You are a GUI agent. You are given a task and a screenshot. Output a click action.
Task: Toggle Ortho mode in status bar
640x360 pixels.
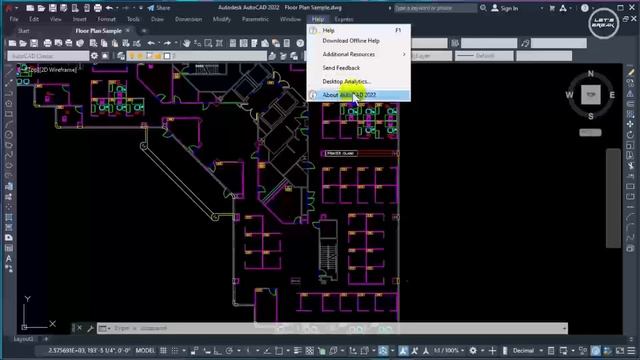[x=218, y=351]
